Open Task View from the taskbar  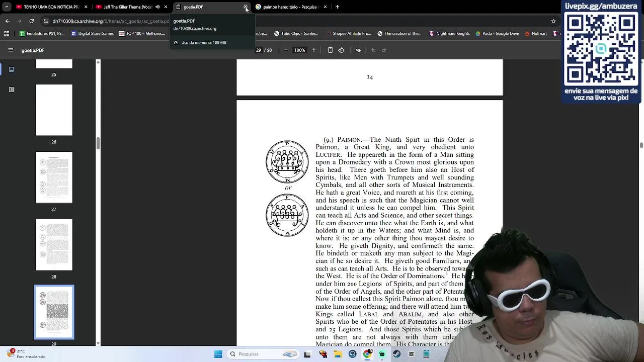(307, 354)
